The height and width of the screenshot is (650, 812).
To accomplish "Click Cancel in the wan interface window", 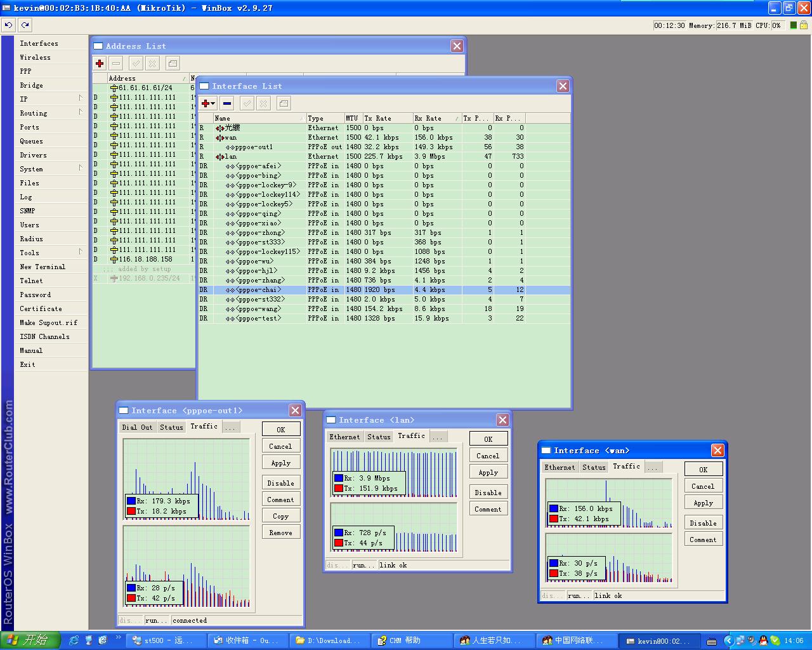I will pyautogui.click(x=704, y=486).
